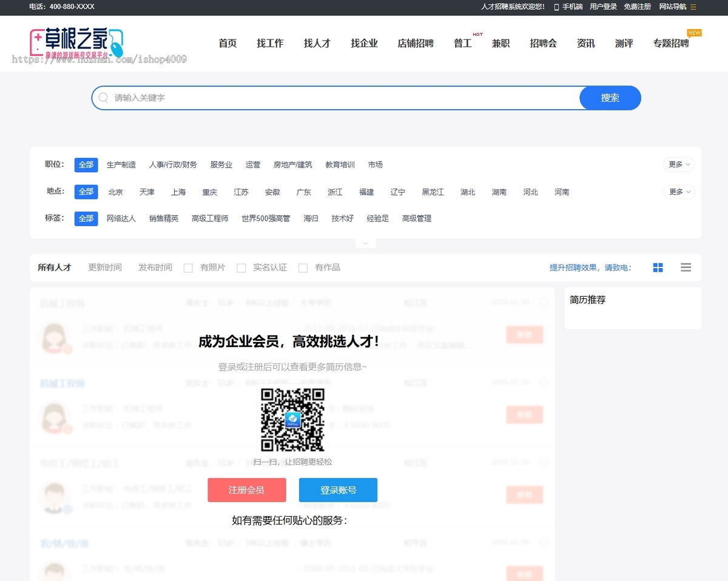
Task: Filter 地点 by 北京
Action: click(116, 192)
